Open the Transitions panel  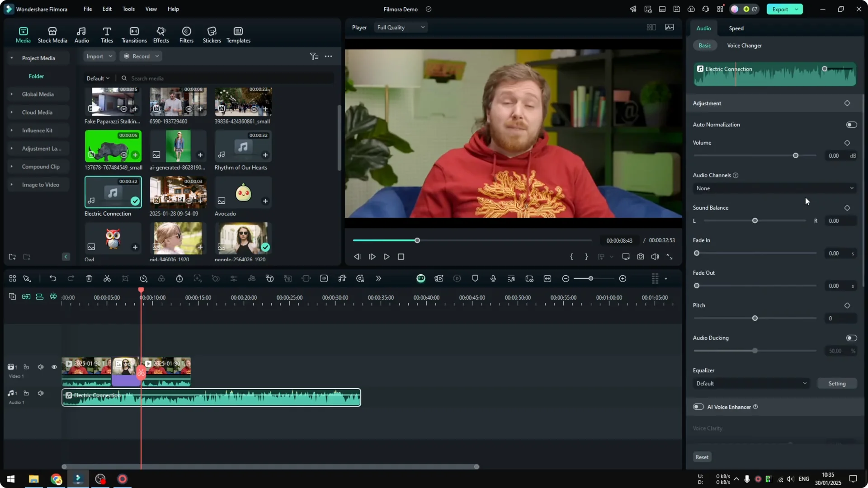click(134, 34)
